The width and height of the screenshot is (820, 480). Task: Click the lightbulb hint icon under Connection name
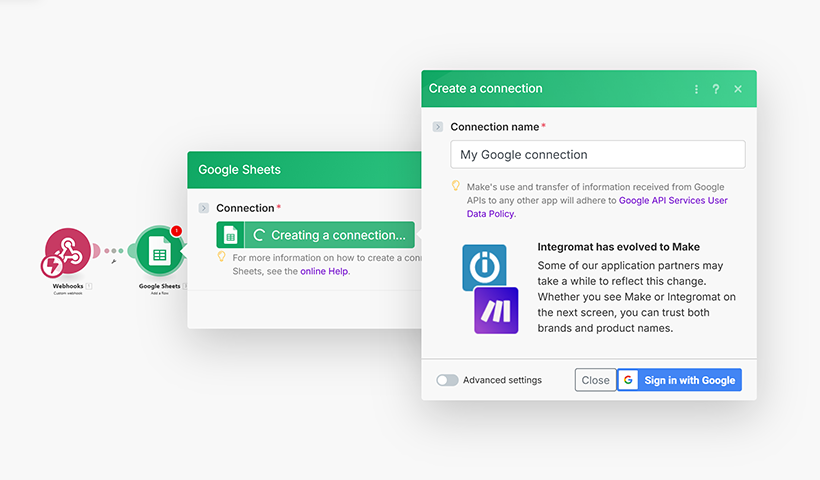pos(456,186)
